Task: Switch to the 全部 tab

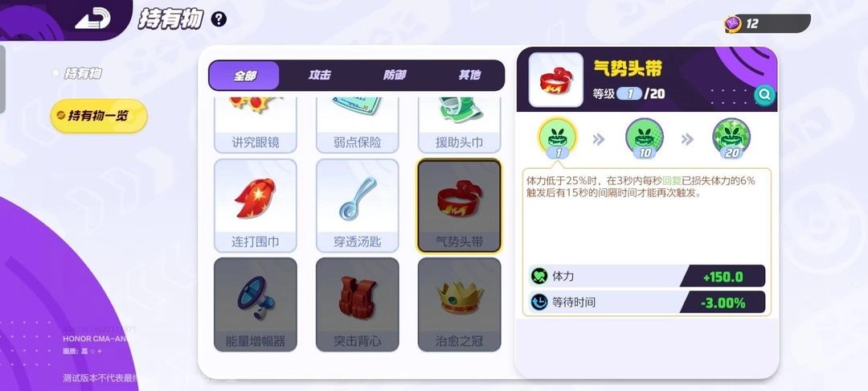Action: (x=244, y=76)
